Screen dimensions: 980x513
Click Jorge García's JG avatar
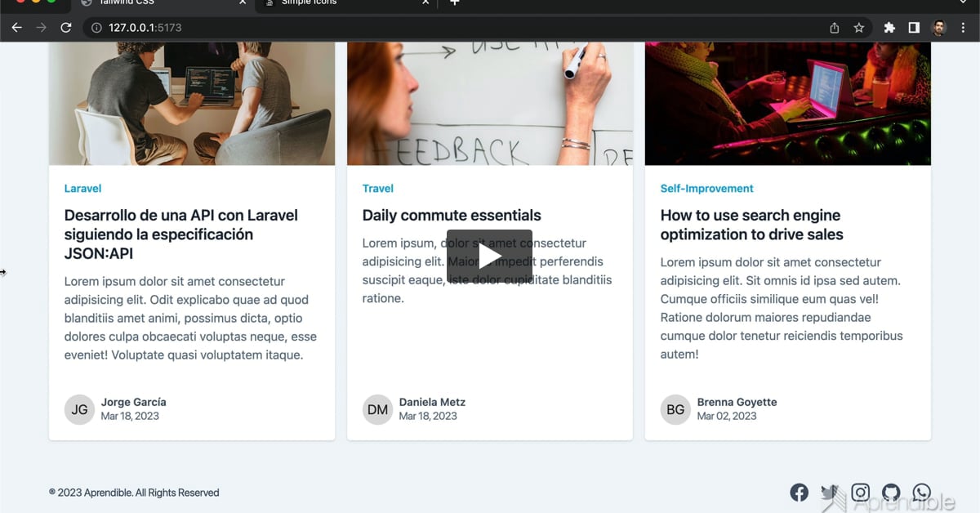[x=79, y=409]
